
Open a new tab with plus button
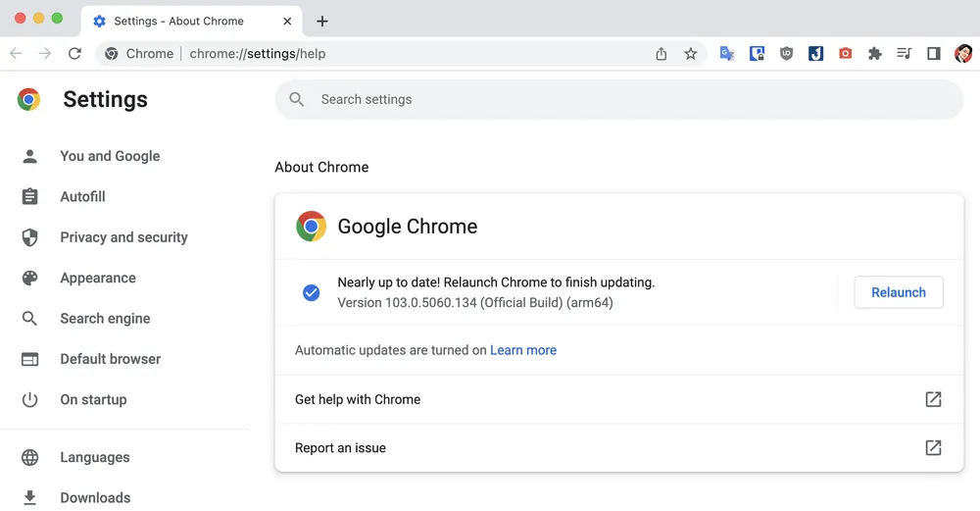pyautogui.click(x=322, y=21)
